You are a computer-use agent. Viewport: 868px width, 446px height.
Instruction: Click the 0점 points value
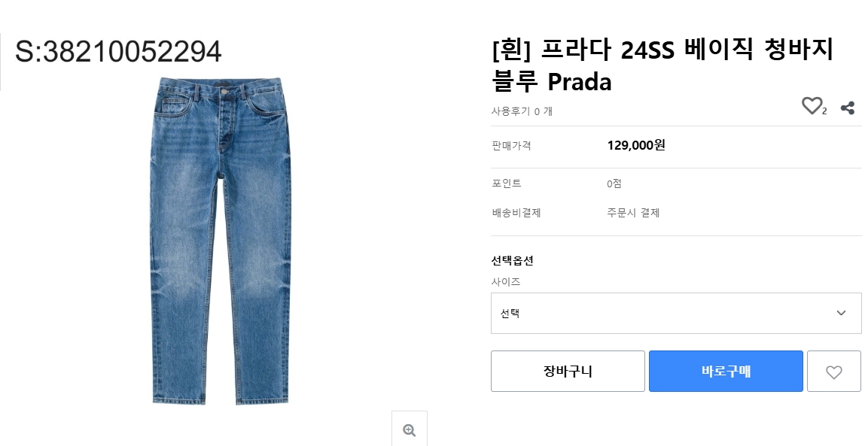(x=614, y=184)
